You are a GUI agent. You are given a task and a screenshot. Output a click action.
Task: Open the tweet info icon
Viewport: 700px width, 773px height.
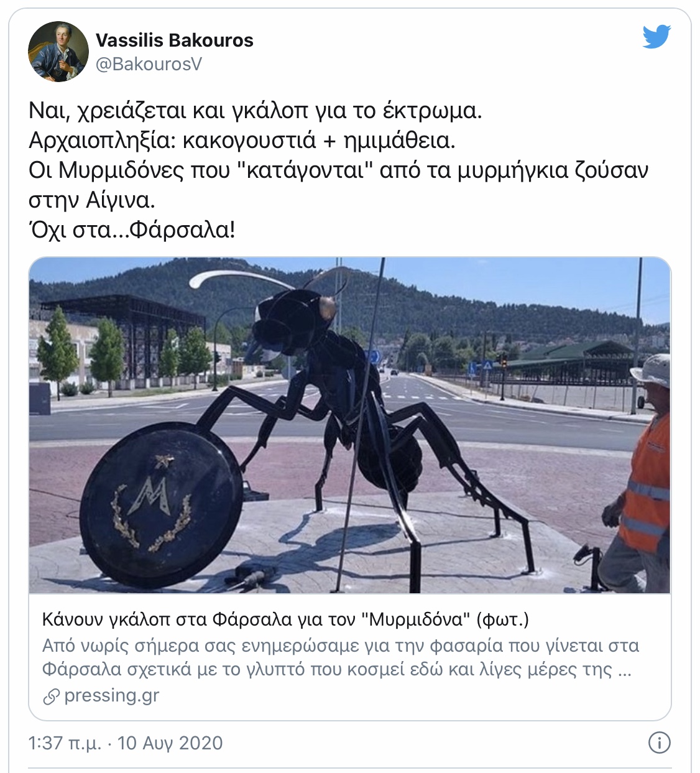(660, 743)
